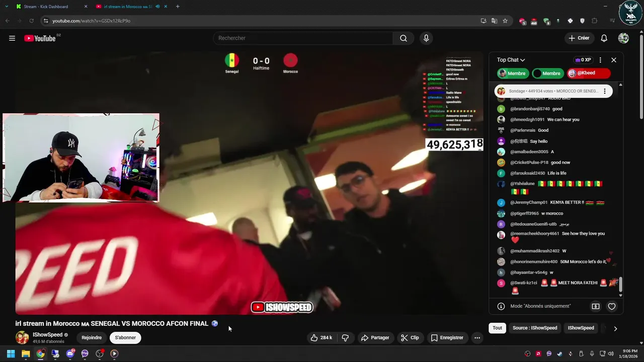Image resolution: width=644 pixels, height=362 pixels.
Task: Open the shield extension icon in the toolbar
Action: pos(583,21)
